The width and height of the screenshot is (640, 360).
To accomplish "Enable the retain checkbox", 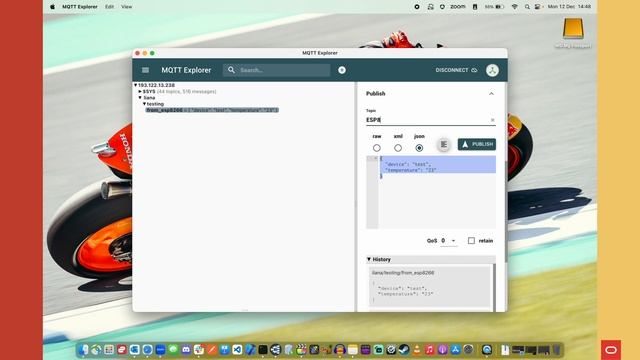I will [x=471, y=241].
